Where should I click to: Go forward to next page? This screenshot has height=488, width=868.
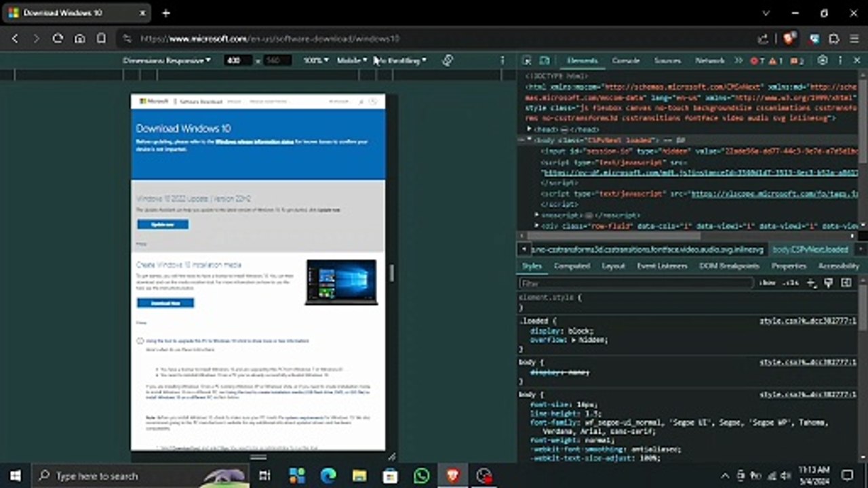click(x=36, y=39)
